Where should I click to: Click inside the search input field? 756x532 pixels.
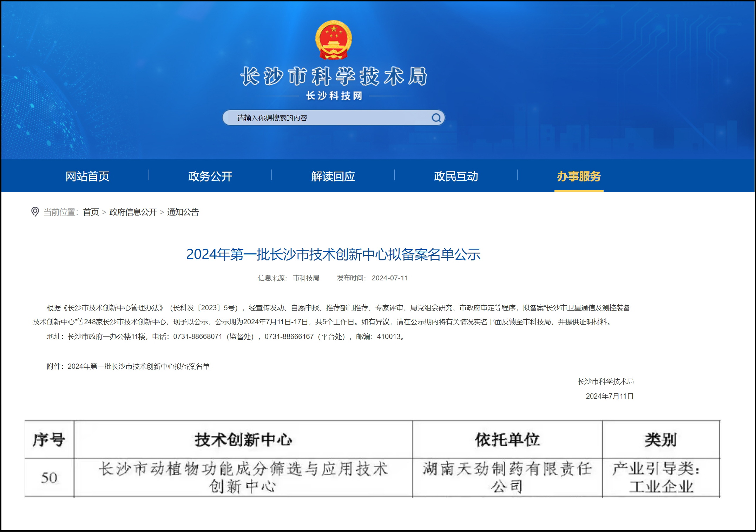[x=316, y=118]
